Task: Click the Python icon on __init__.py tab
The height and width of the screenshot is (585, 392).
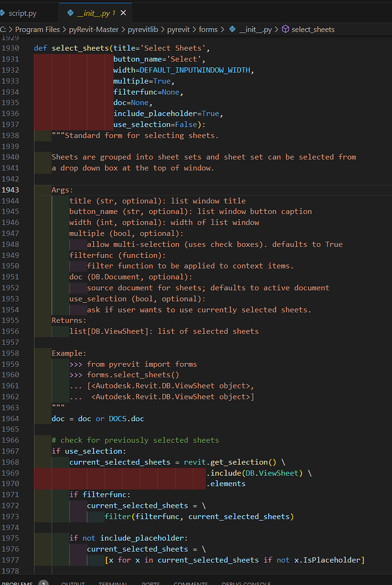Action: point(70,12)
